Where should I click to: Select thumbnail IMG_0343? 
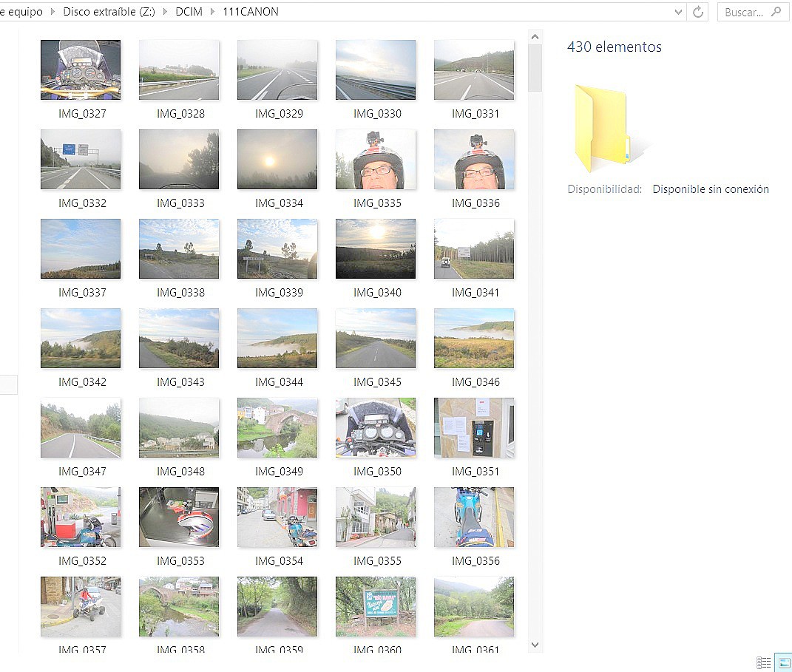coord(179,338)
